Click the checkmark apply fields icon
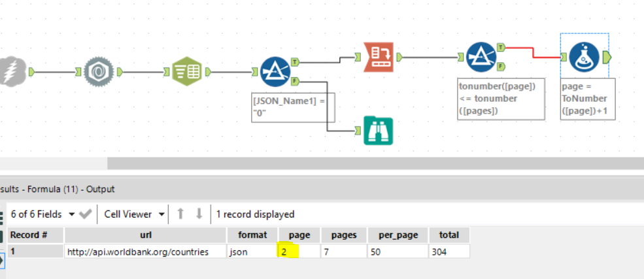644x279 pixels. pyautogui.click(x=85, y=214)
